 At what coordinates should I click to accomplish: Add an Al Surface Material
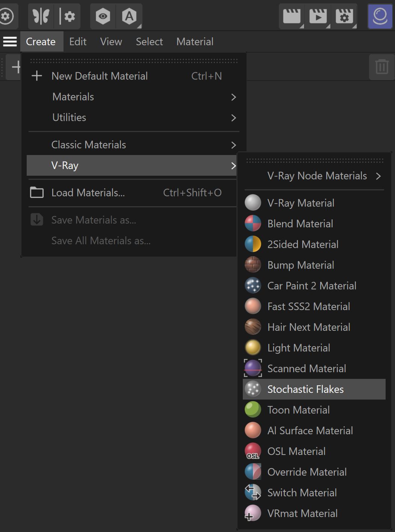[314, 431]
